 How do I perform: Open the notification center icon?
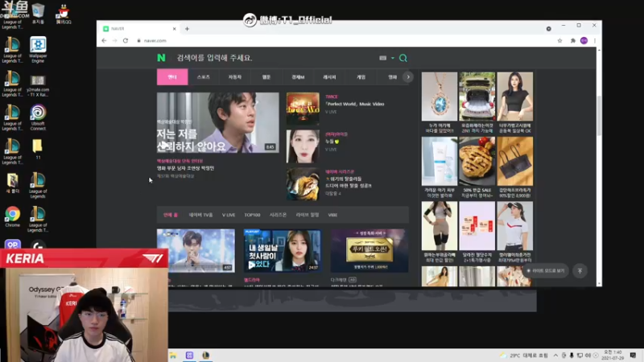point(633,356)
